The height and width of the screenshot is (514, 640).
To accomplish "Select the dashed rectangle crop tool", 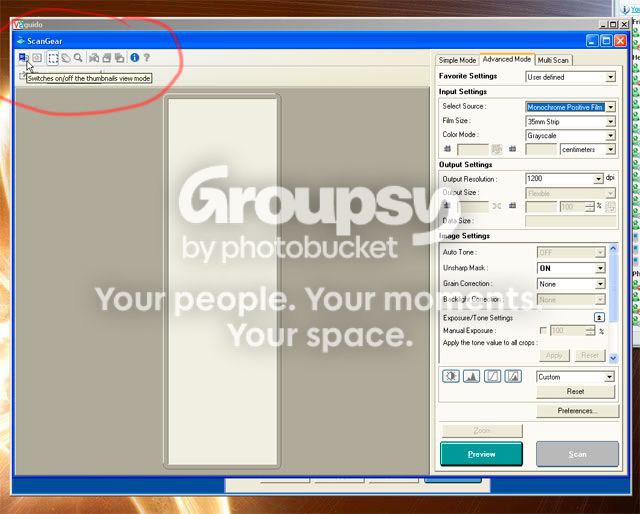I will pos(53,58).
